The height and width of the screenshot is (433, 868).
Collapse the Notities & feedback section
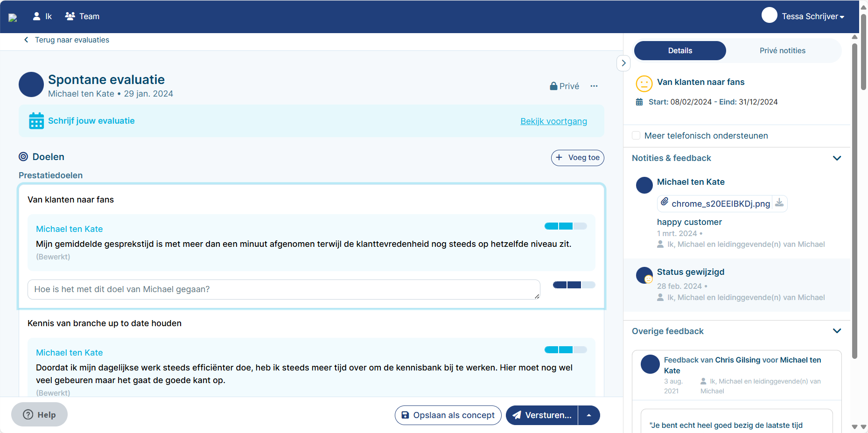tap(837, 158)
